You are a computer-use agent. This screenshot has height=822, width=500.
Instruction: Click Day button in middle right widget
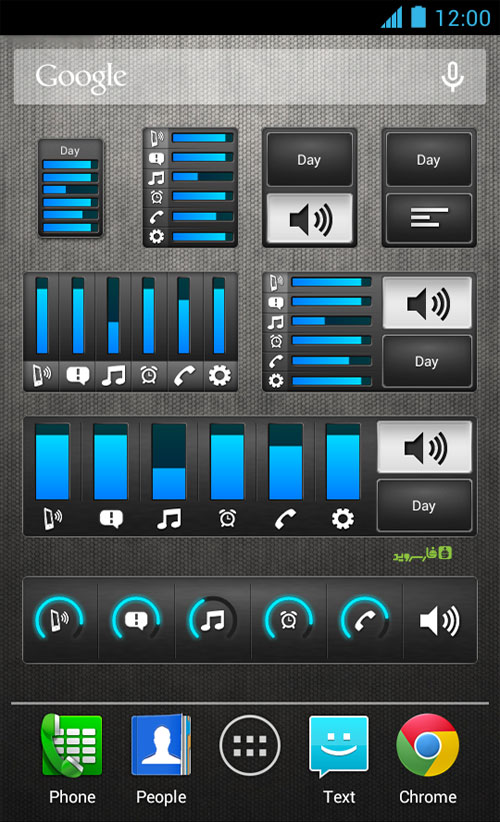(427, 362)
